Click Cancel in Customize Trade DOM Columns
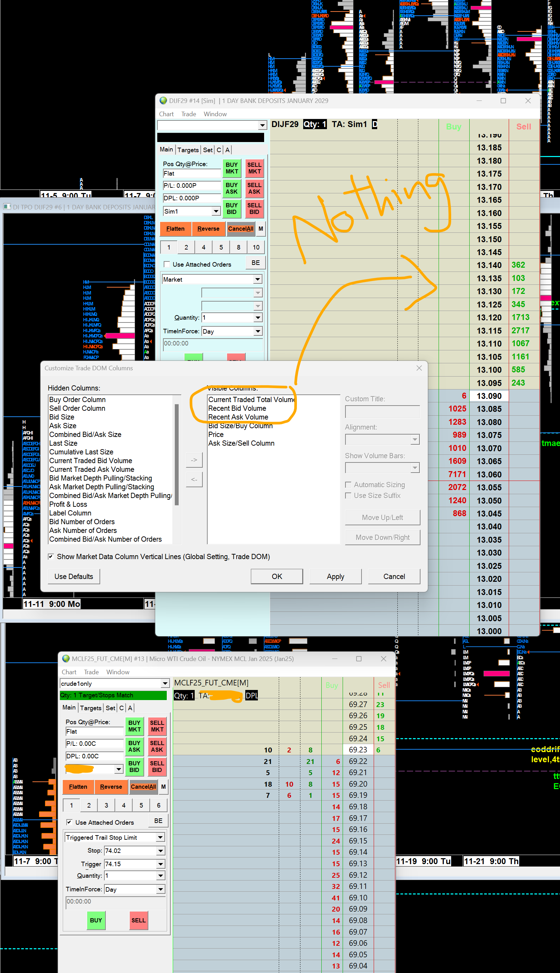560x973 pixels. click(394, 577)
